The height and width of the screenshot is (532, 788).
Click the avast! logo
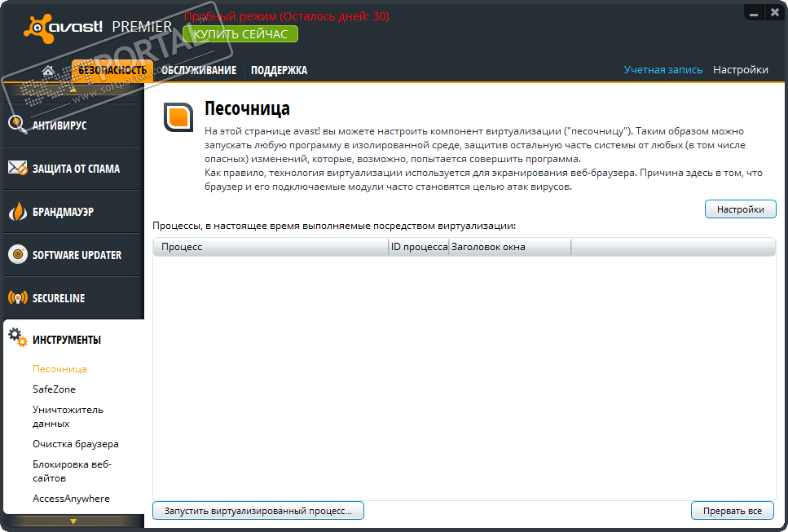tap(63, 27)
